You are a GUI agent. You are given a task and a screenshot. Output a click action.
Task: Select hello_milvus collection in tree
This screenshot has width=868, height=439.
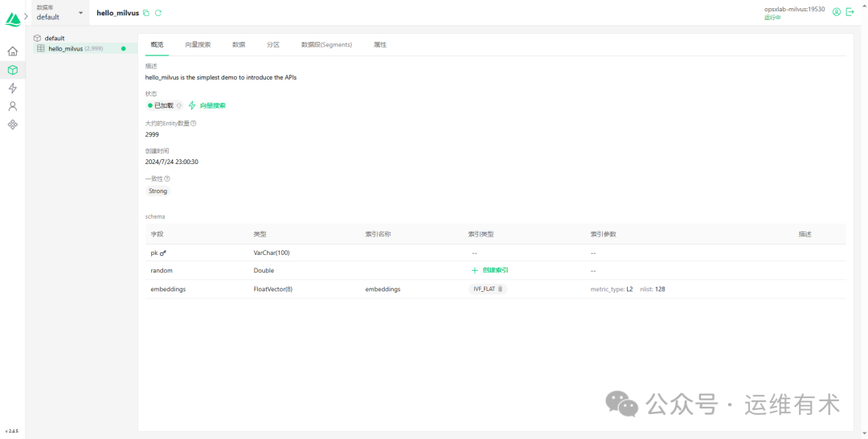[84, 49]
